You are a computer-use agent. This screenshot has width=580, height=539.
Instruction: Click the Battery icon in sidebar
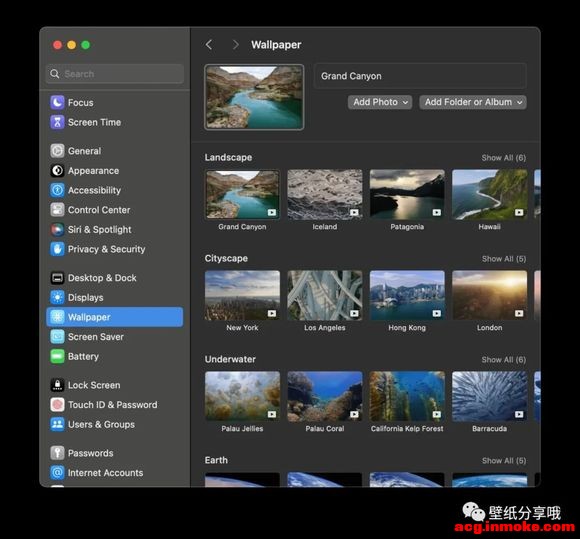pyautogui.click(x=57, y=356)
